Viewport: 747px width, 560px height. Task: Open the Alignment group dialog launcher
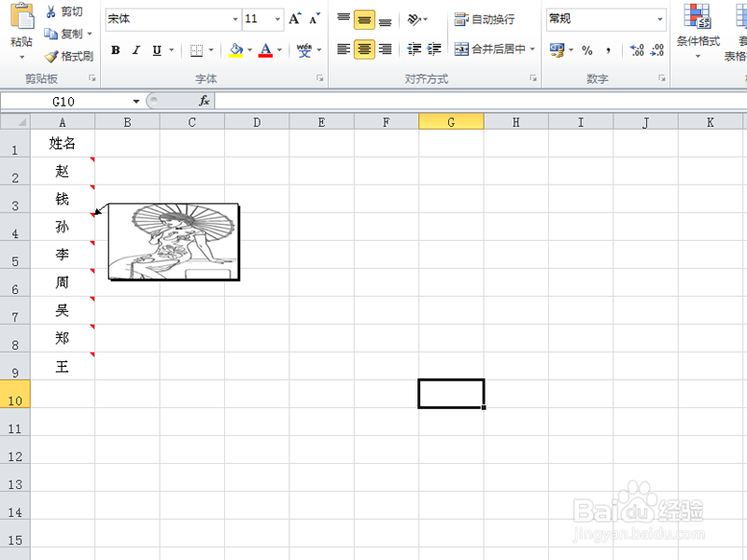tap(533, 78)
